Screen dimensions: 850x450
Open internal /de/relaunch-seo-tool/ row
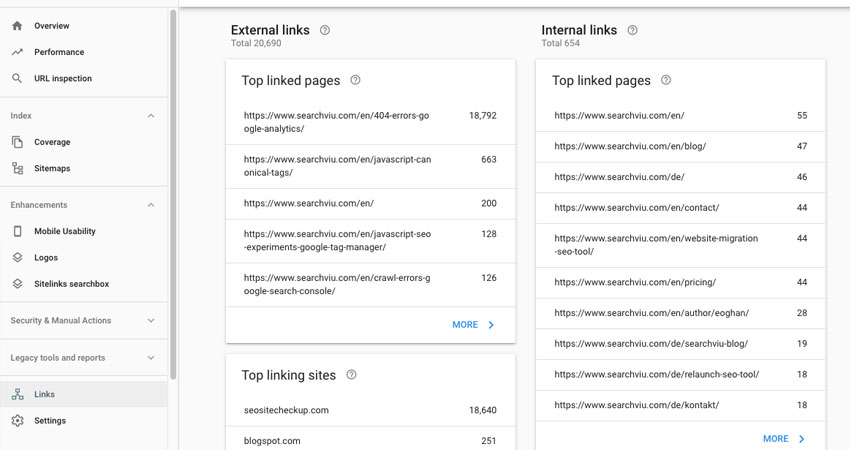680,375
